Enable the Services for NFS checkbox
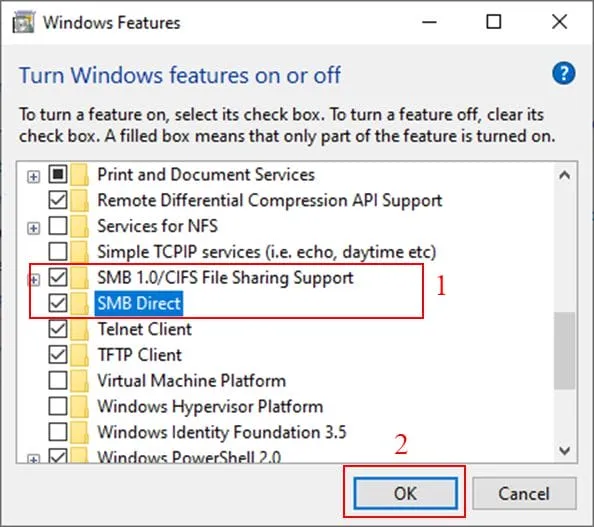The image size is (594, 527). [58, 226]
